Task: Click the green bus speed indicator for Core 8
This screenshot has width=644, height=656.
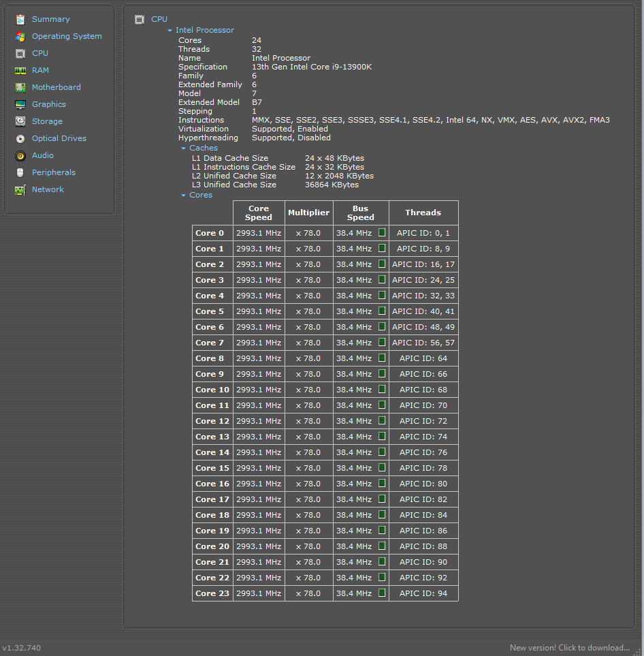Action: [382, 358]
